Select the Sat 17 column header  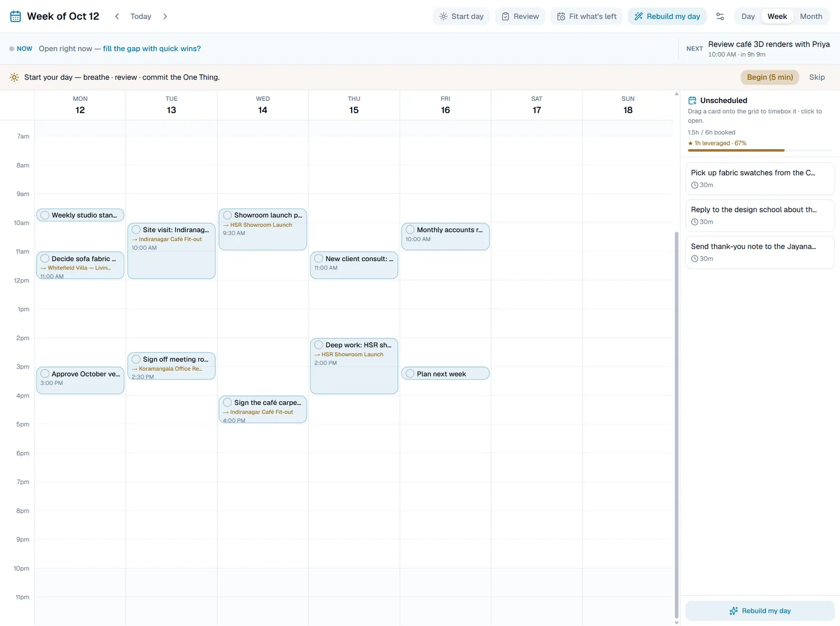click(x=536, y=105)
